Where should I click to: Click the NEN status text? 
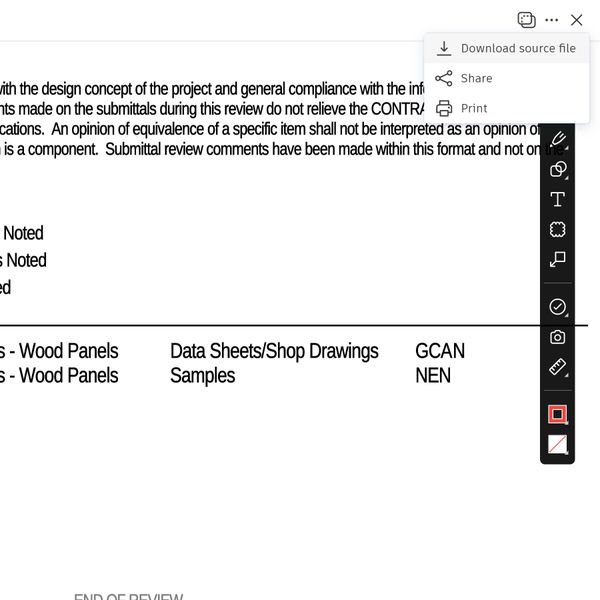[x=433, y=375]
